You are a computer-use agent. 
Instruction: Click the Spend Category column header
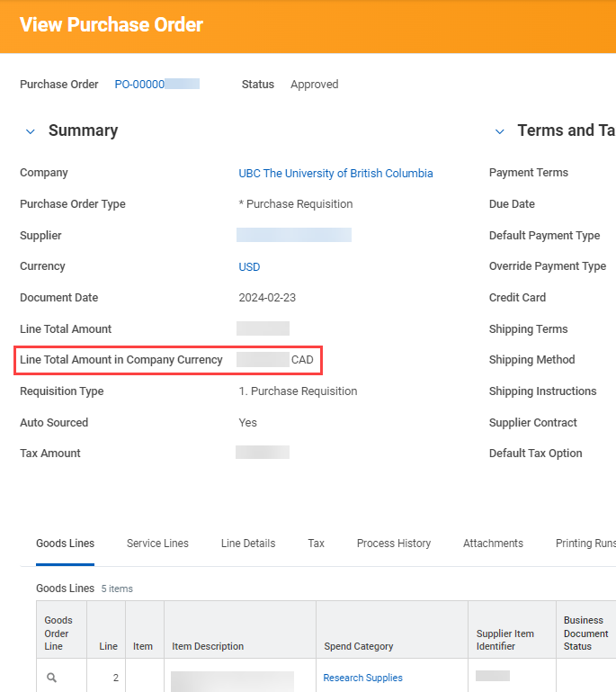(x=358, y=646)
